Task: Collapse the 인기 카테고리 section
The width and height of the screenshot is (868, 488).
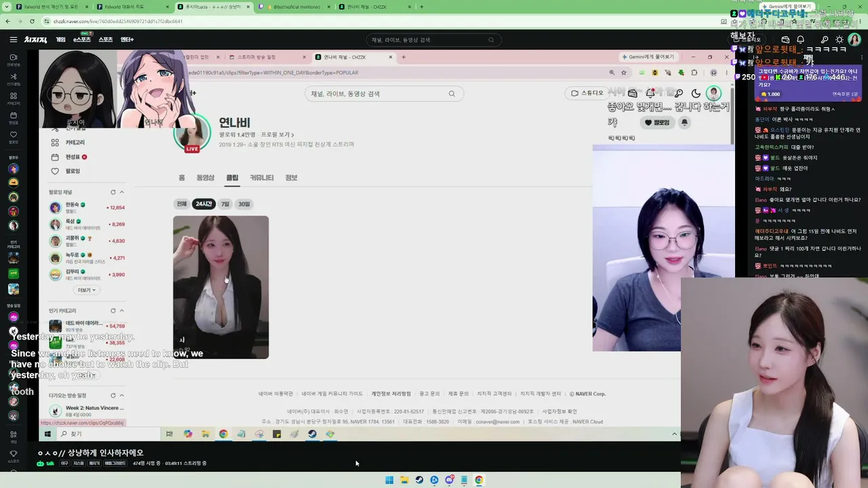Action: (x=122, y=310)
